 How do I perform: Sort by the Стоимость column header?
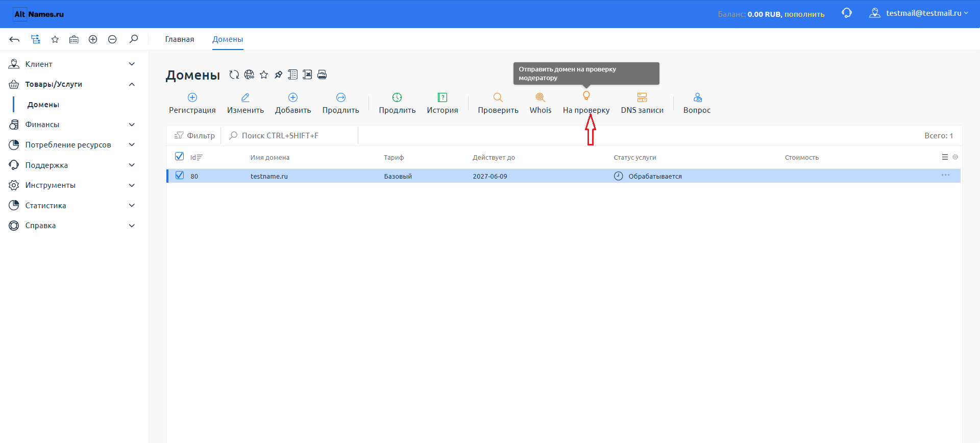[x=802, y=157]
